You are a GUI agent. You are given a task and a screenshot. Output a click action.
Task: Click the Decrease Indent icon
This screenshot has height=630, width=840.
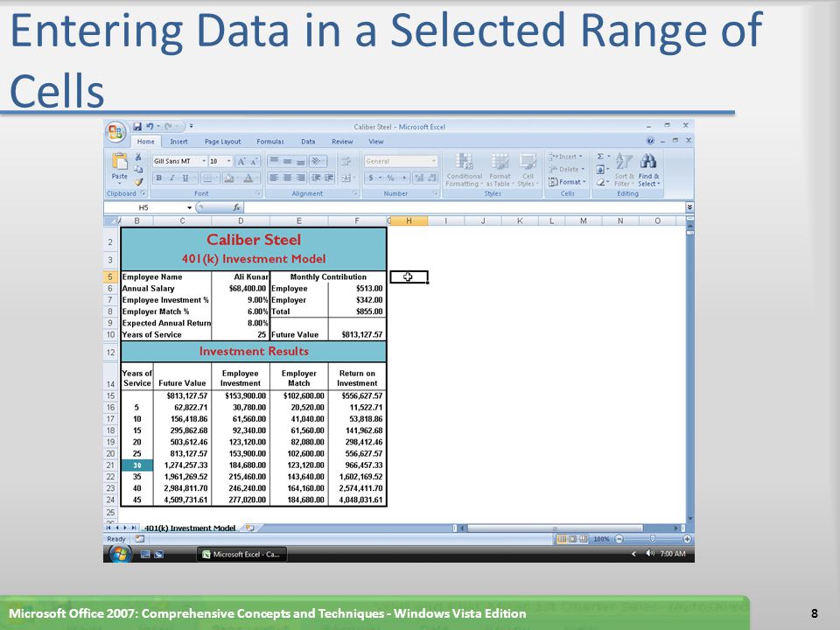click(316, 178)
